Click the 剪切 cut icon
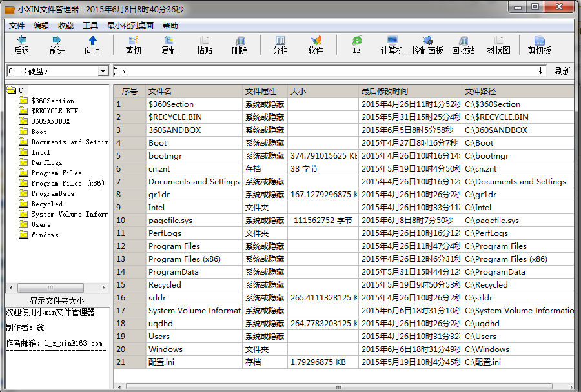 [134, 45]
